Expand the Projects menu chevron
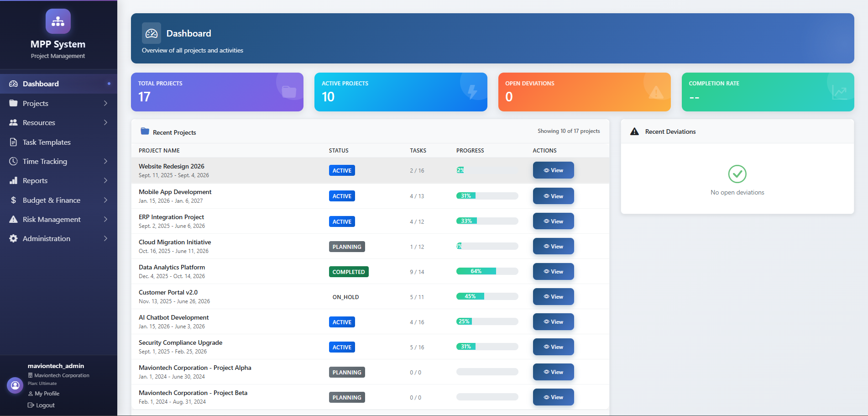This screenshot has width=868, height=416. coord(105,103)
